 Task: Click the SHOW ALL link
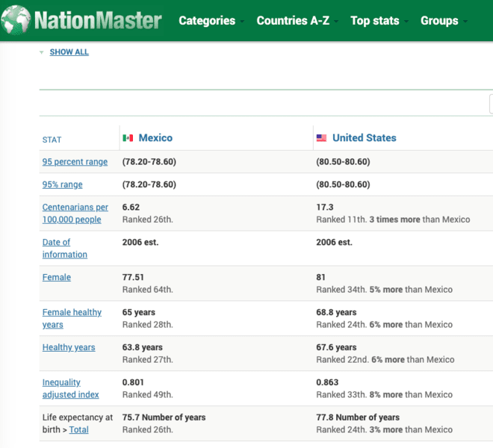click(x=69, y=52)
